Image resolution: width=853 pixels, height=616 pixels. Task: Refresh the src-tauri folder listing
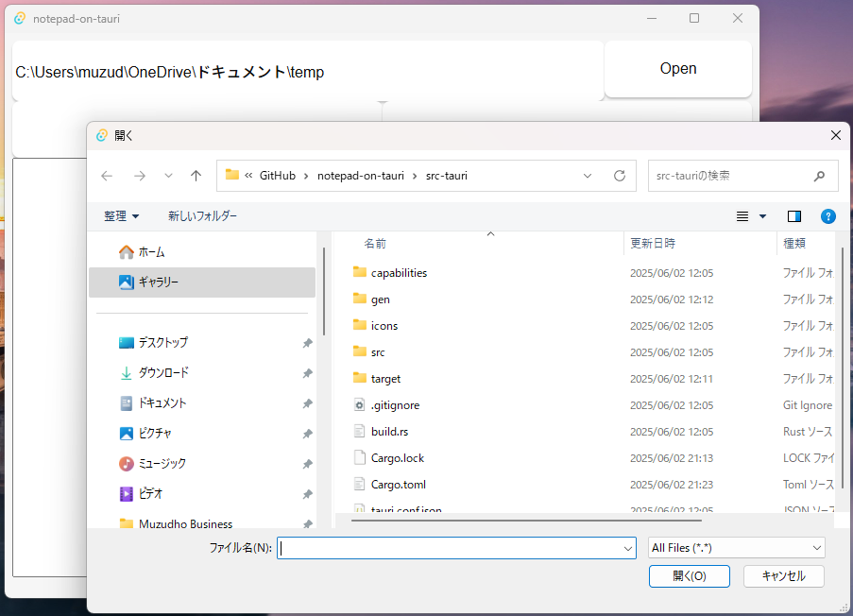(619, 176)
